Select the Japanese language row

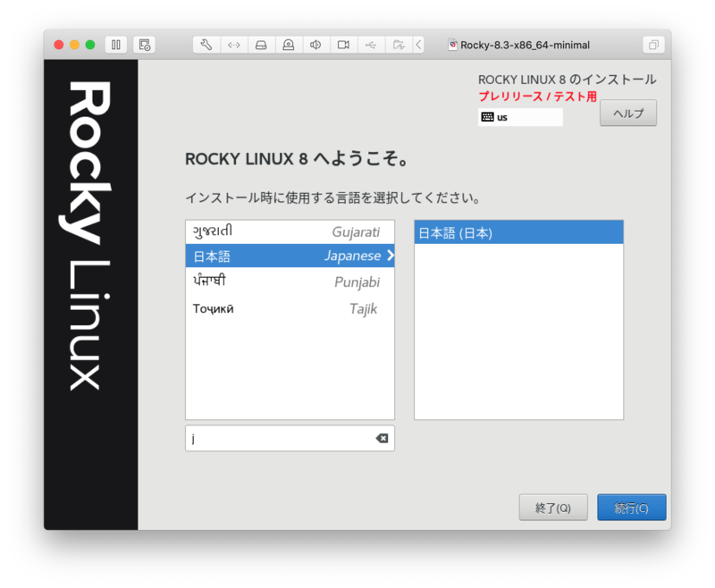(290, 256)
